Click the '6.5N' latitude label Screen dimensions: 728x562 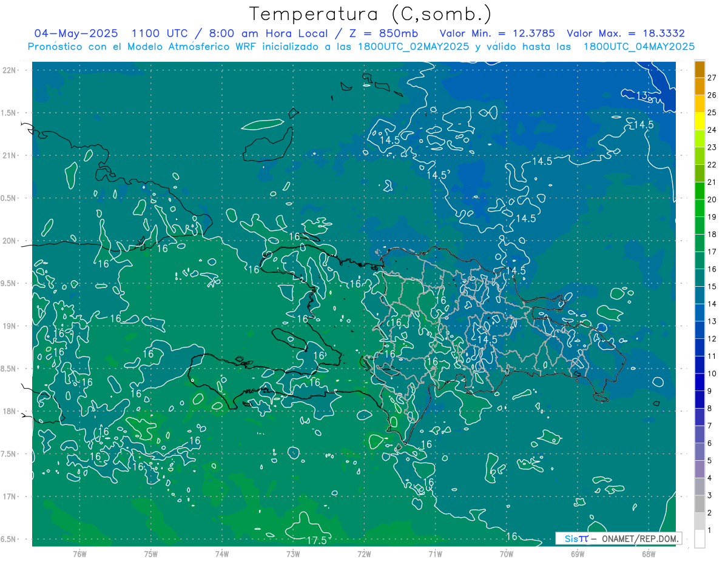(x=8, y=539)
